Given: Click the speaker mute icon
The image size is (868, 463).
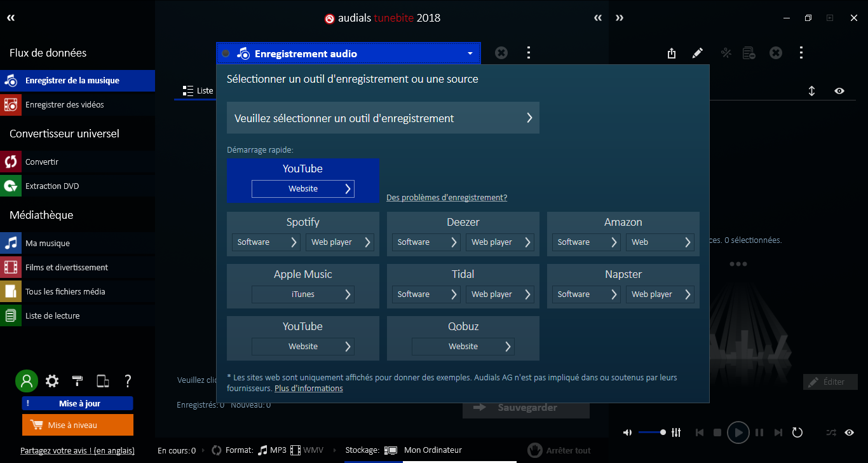Looking at the screenshot, I should point(627,432).
